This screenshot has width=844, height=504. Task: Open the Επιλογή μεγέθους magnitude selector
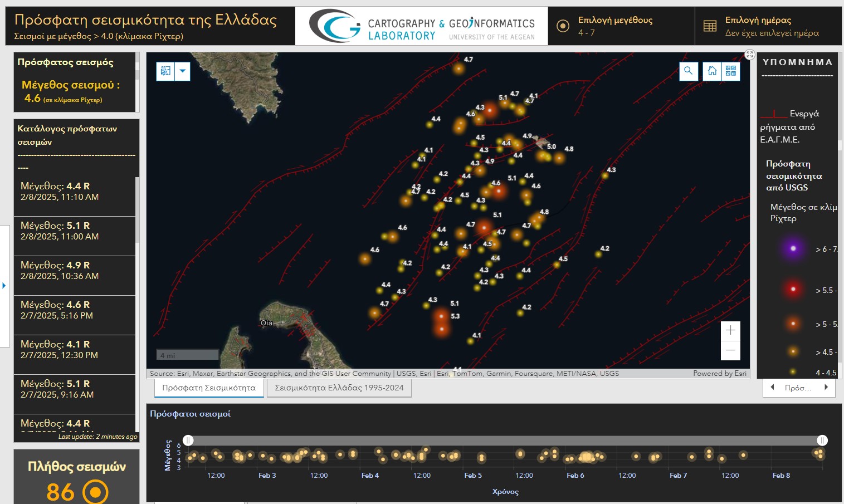point(621,26)
